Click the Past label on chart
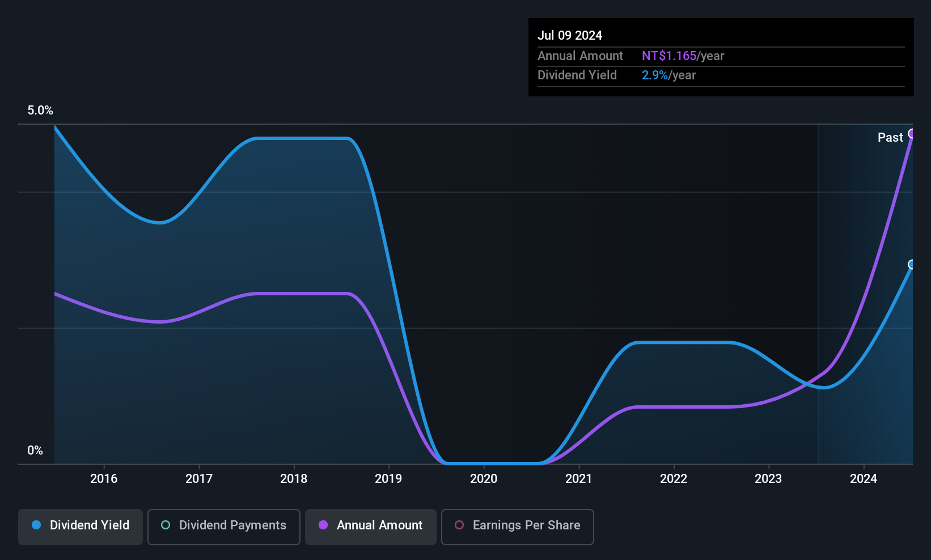 pos(890,138)
